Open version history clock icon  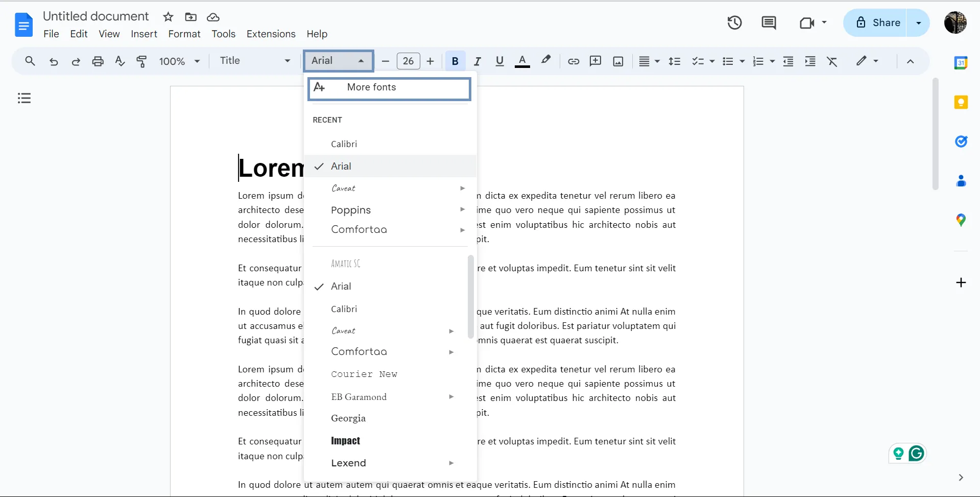[734, 22]
